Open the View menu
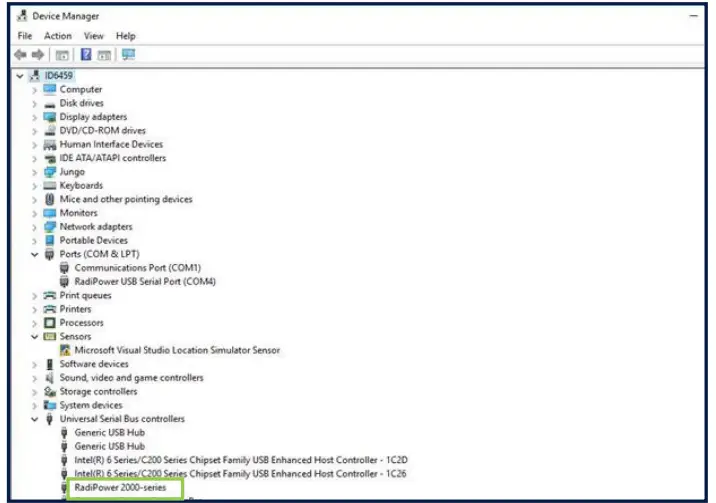This screenshot has width=716, height=503. [94, 36]
